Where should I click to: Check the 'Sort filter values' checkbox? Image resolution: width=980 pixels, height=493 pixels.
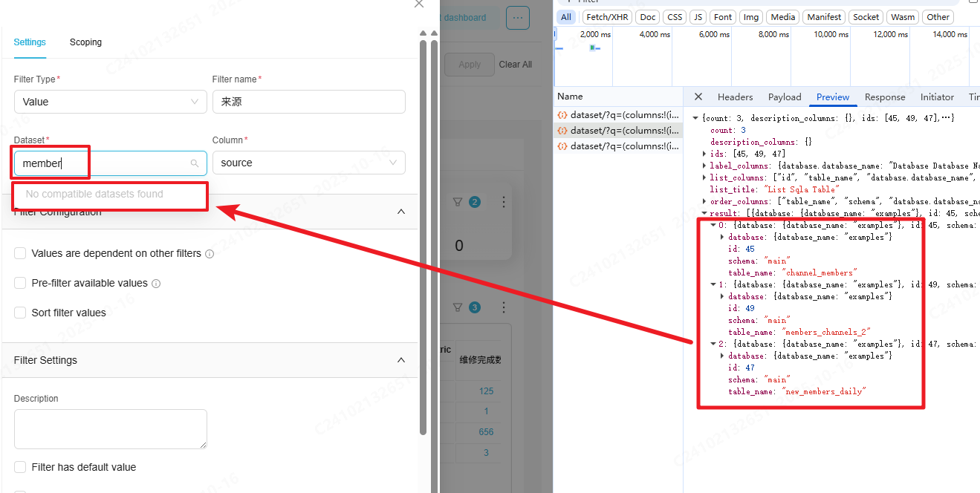tap(21, 313)
